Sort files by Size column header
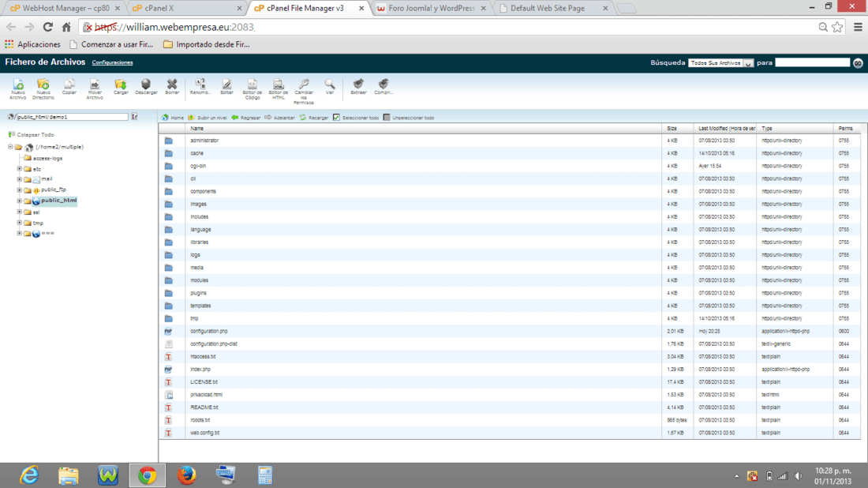The height and width of the screenshot is (488, 868). tap(672, 129)
